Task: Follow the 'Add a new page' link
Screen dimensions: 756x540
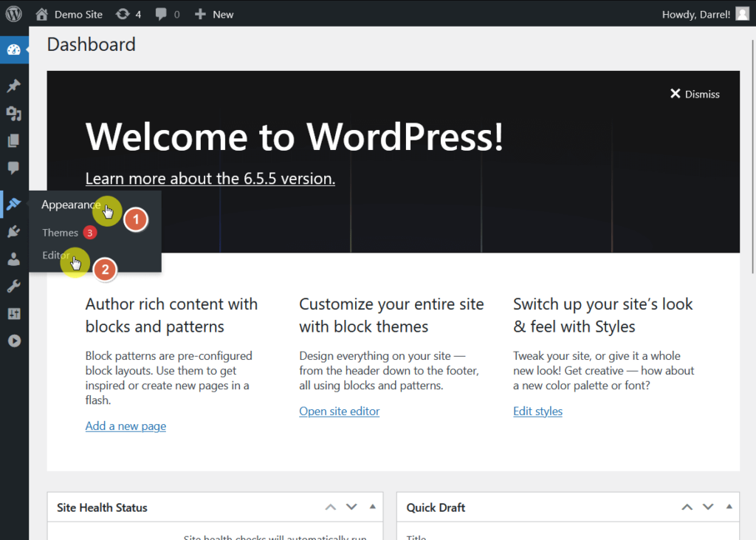Action: pyautogui.click(x=126, y=426)
